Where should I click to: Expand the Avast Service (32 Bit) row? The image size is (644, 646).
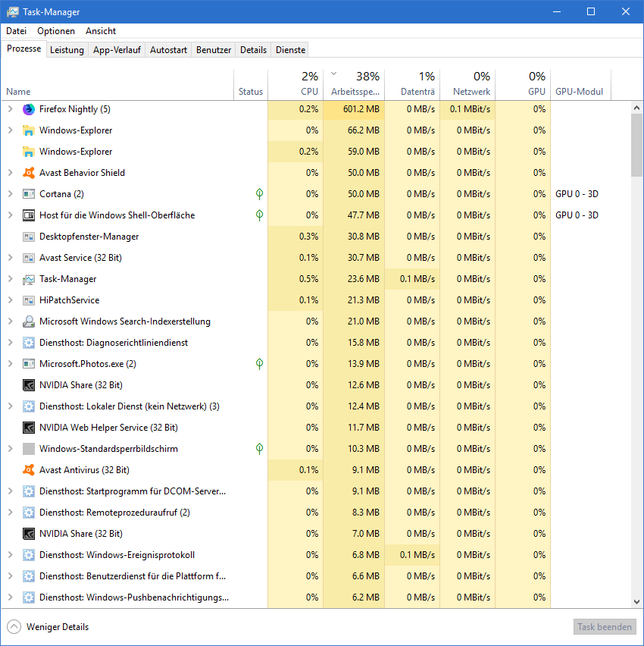point(11,258)
